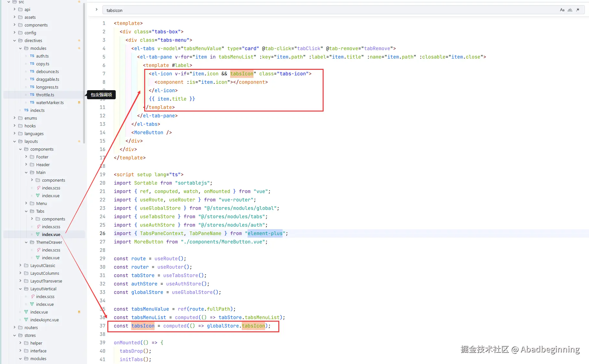
Task: Click the TS file icon for draggable.ts
Action: (32, 79)
